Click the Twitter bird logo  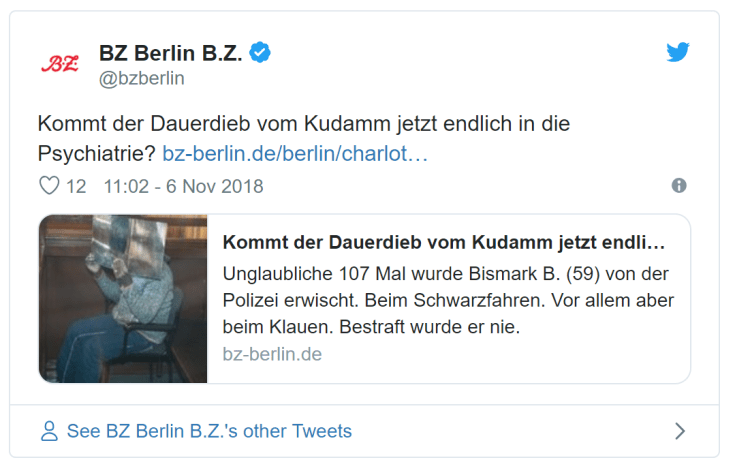tap(678, 52)
